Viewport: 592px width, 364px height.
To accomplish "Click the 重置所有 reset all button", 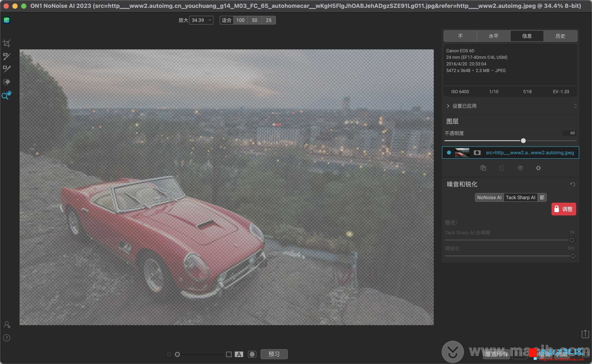I will [x=496, y=354].
